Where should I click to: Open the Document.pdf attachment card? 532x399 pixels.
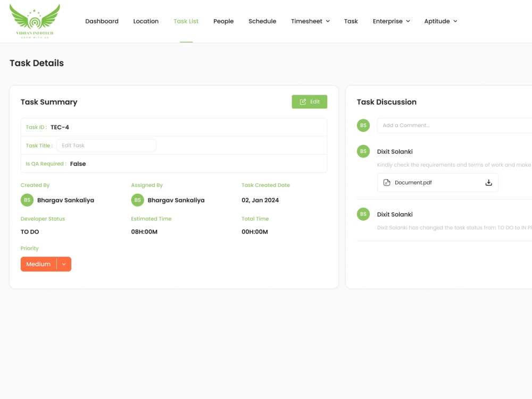438,182
